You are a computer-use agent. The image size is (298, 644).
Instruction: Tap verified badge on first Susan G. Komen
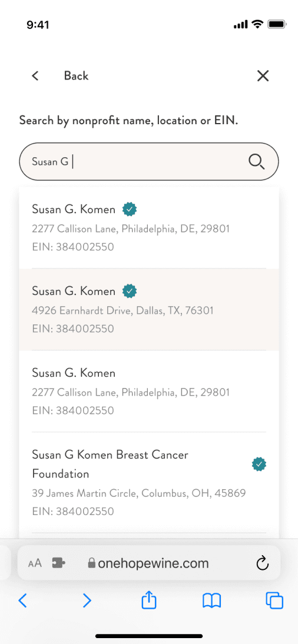130,210
